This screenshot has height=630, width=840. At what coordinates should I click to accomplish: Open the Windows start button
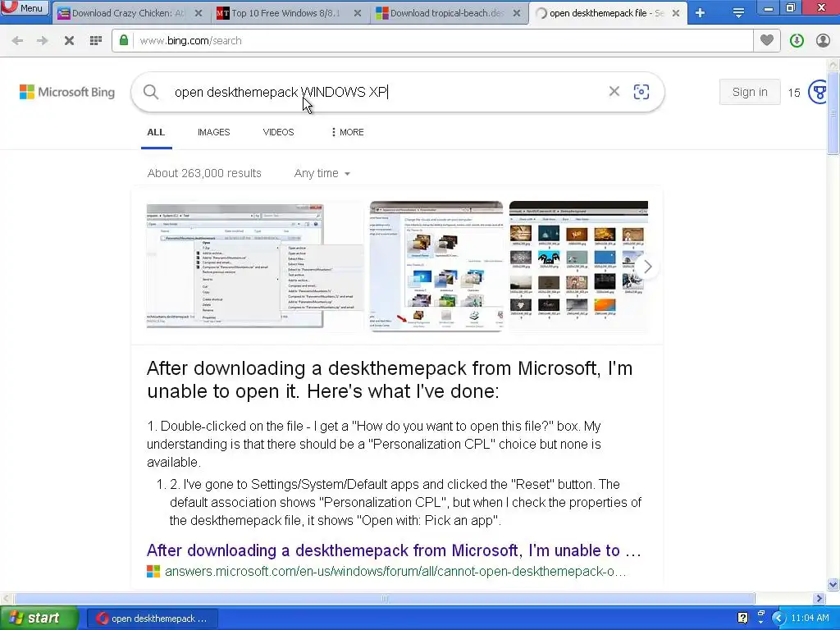[x=39, y=619]
